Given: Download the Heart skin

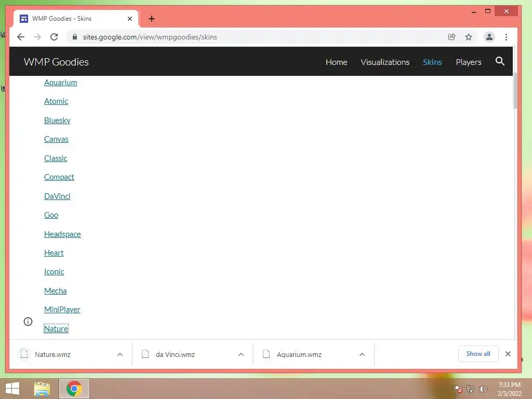Looking at the screenshot, I should 54,253.
